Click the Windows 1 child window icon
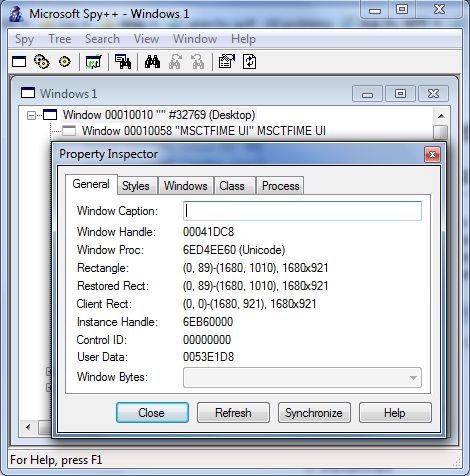The image size is (470, 476). tap(28, 93)
